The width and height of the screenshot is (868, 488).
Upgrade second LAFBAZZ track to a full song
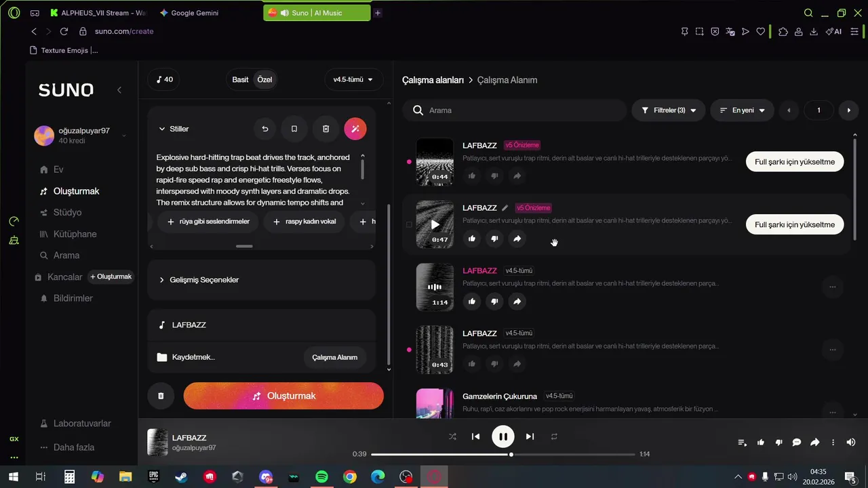pyautogui.click(x=795, y=224)
